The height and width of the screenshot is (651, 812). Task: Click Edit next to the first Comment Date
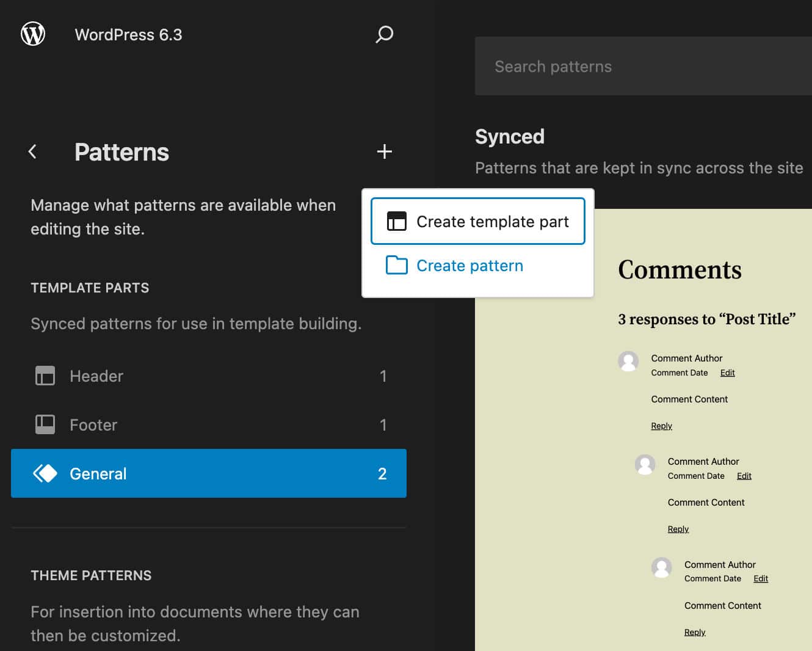pyautogui.click(x=727, y=373)
